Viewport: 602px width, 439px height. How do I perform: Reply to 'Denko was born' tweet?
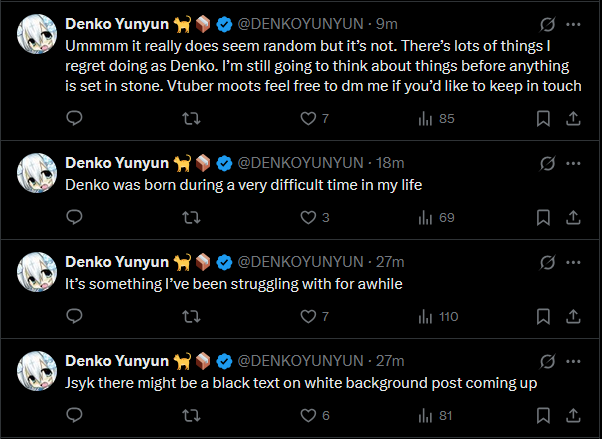(74, 217)
